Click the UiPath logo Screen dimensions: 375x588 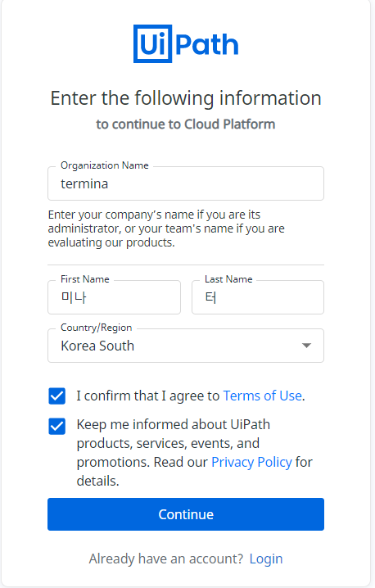pyautogui.click(x=186, y=44)
